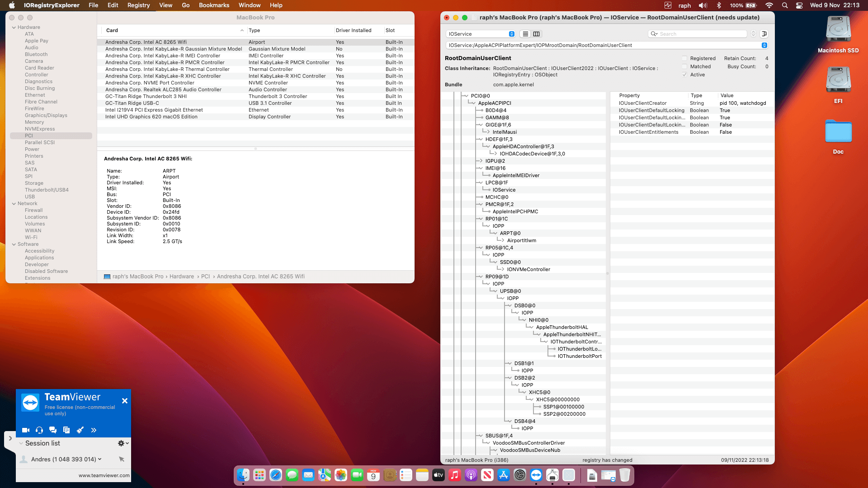This screenshot has width=868, height=488.
Task: Select Thunderbolt/USB4 in the sidebar
Action: click(47, 190)
